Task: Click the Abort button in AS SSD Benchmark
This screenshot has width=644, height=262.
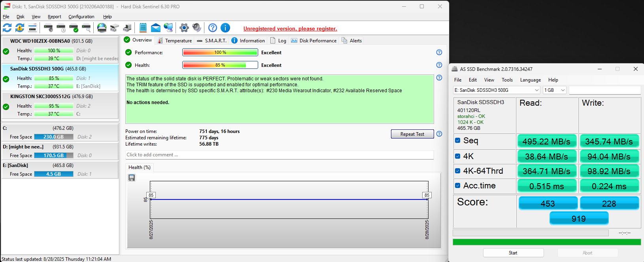Action: click(x=587, y=253)
